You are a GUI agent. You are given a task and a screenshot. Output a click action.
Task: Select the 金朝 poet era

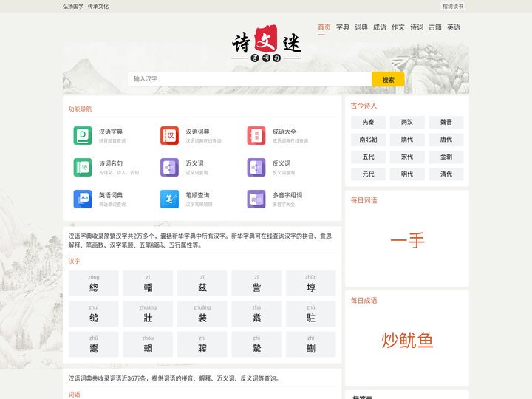pyautogui.click(x=446, y=157)
